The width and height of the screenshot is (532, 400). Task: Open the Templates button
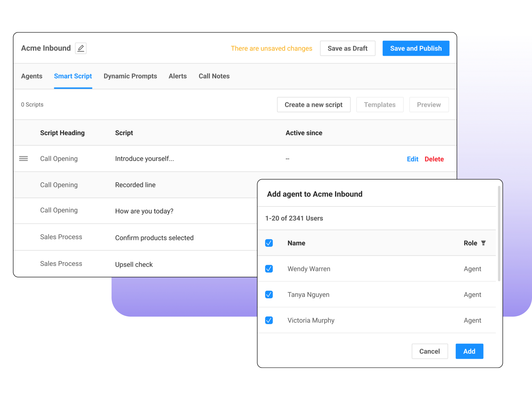click(x=380, y=105)
